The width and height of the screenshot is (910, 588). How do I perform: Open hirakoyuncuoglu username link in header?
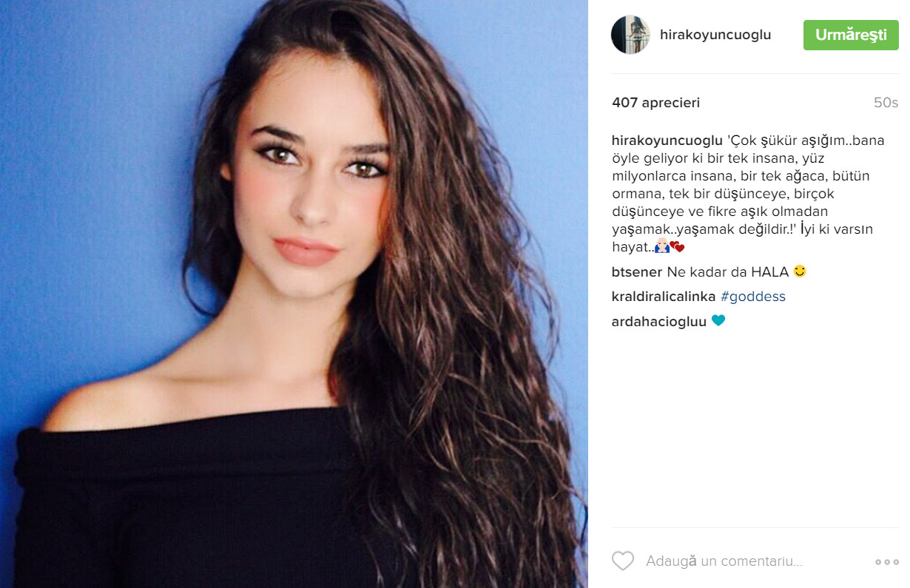click(x=716, y=35)
